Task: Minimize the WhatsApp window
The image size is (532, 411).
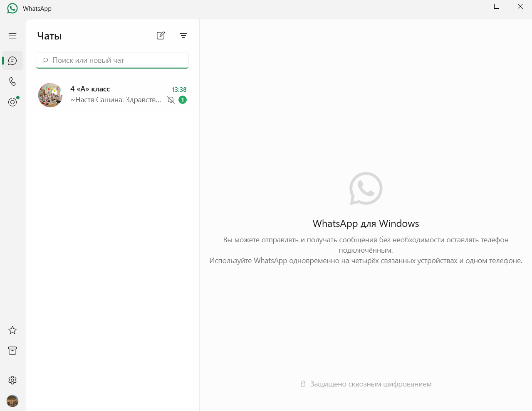Action: click(473, 6)
